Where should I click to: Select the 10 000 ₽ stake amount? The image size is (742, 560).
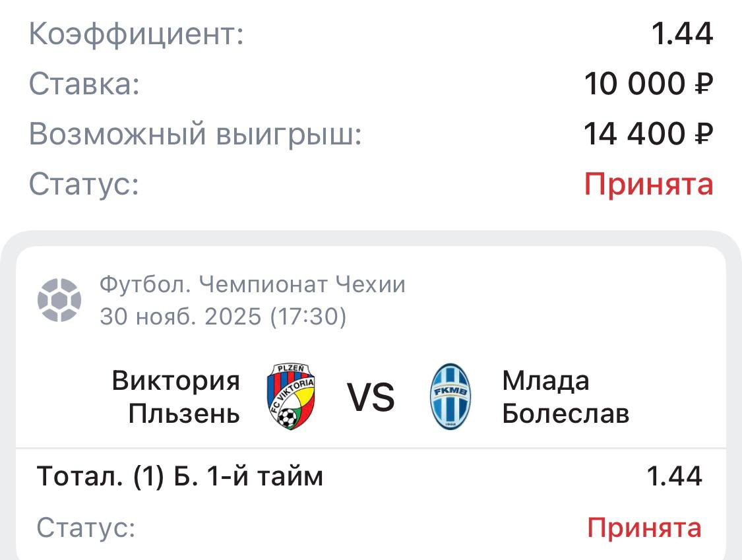click(648, 84)
